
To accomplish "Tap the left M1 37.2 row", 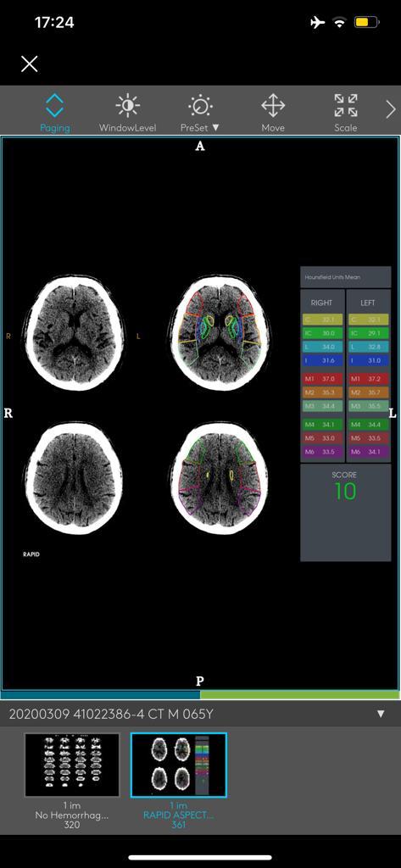I will coord(368,379).
